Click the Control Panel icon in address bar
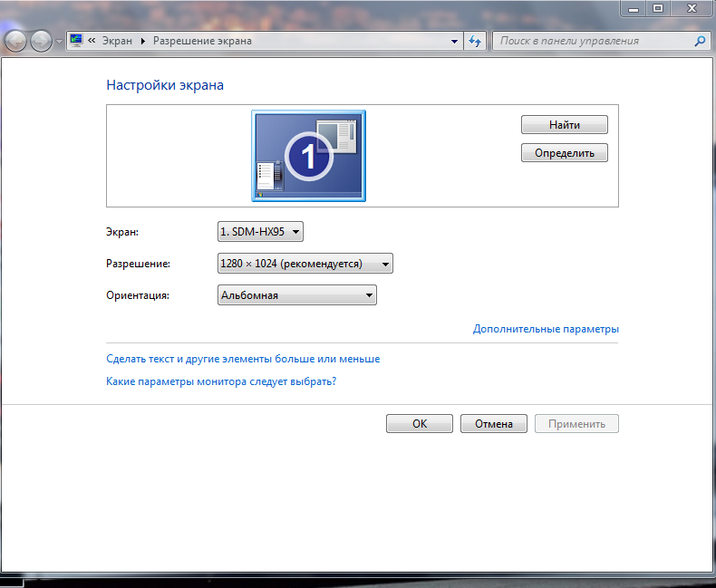This screenshot has width=716, height=588. tap(76, 41)
